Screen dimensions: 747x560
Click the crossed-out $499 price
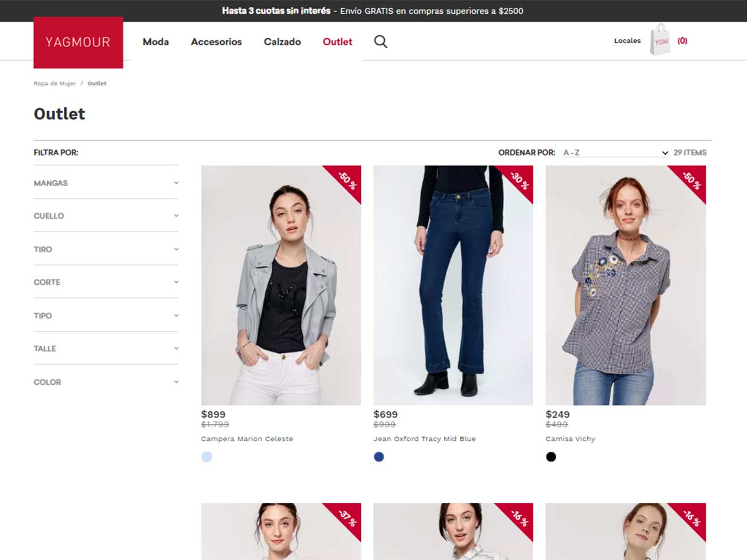pyautogui.click(x=557, y=424)
